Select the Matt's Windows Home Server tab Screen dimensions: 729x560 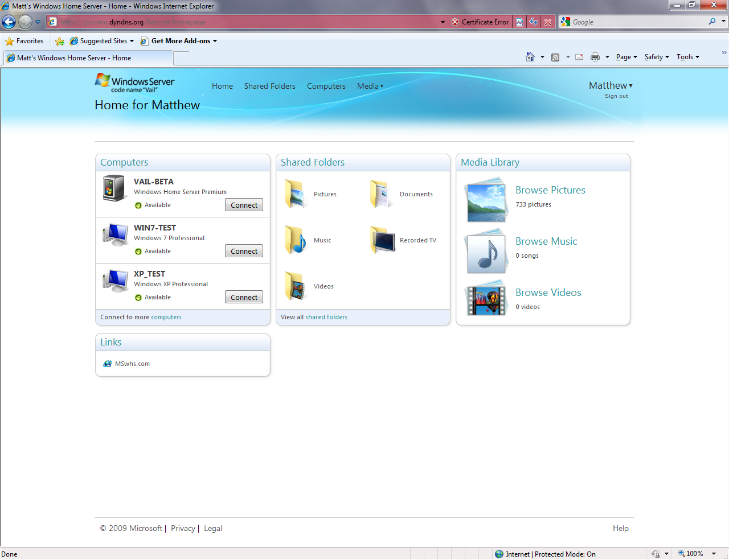coord(88,58)
